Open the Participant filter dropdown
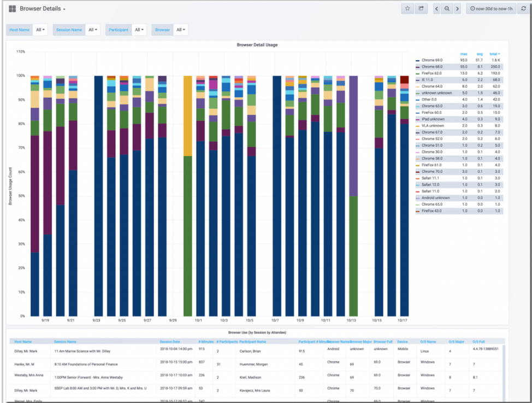 (x=139, y=30)
